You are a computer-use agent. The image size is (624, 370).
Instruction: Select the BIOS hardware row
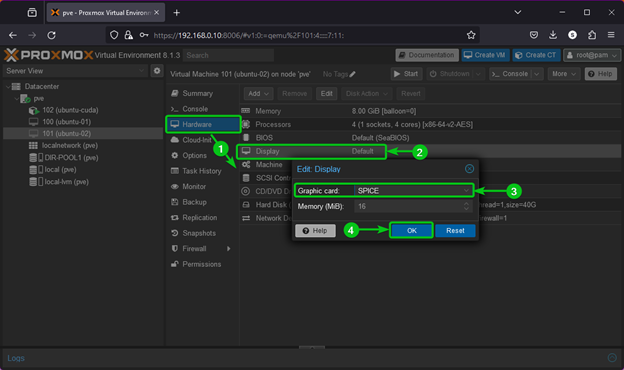coord(431,138)
